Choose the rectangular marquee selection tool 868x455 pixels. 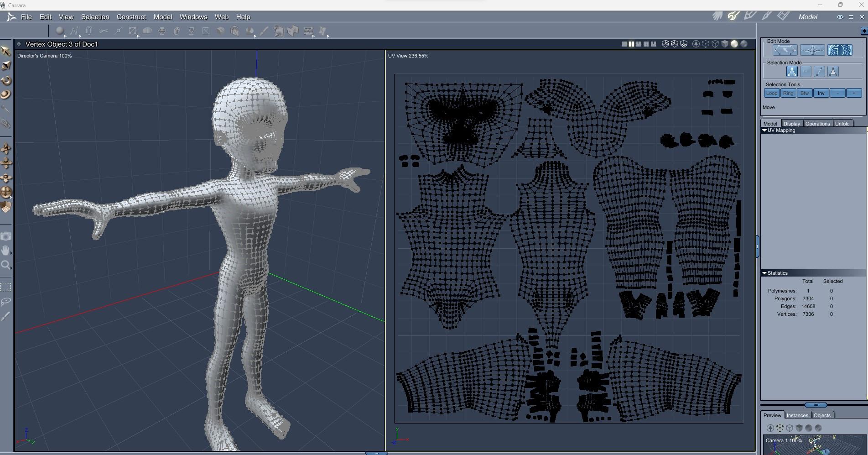5,287
